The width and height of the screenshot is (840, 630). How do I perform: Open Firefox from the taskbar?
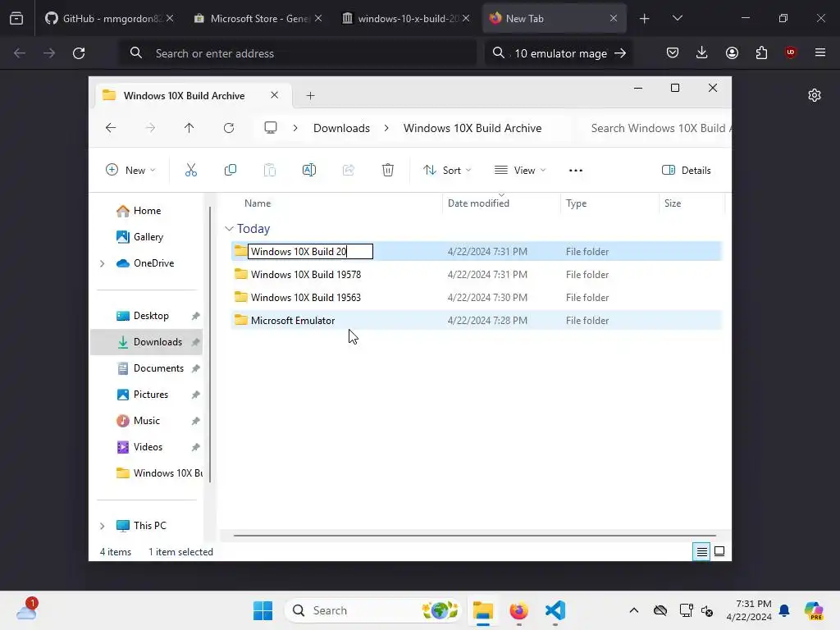(518, 610)
